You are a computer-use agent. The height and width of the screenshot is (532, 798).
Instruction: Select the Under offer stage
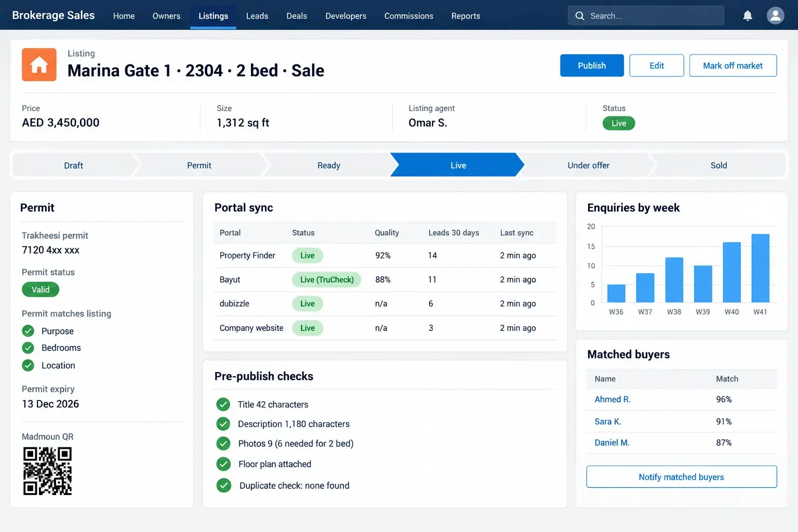coord(589,165)
